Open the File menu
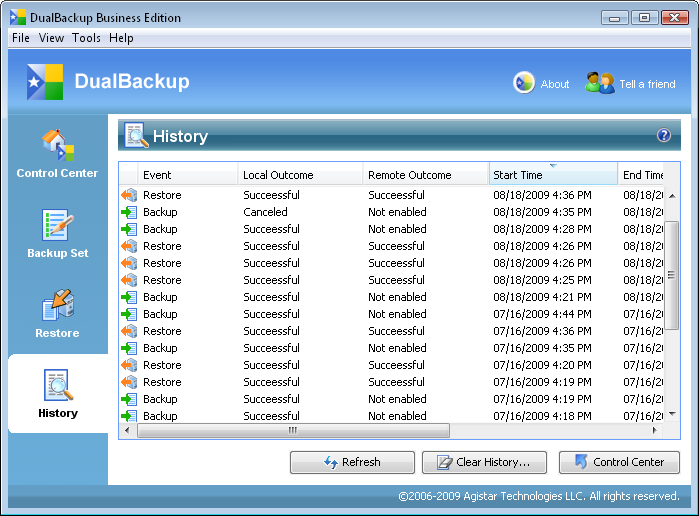This screenshot has width=699, height=516. click(x=21, y=38)
